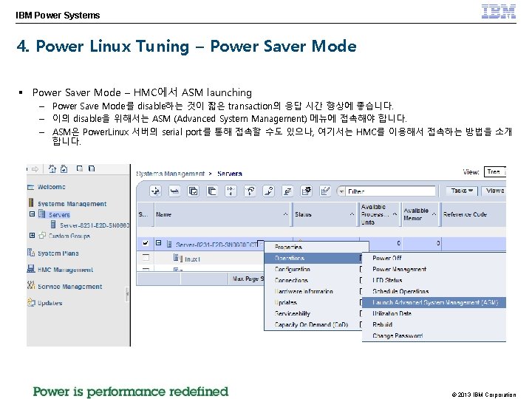Click the Deselect All toolbar icon
Screen dimensions: 532x399
point(212,191)
